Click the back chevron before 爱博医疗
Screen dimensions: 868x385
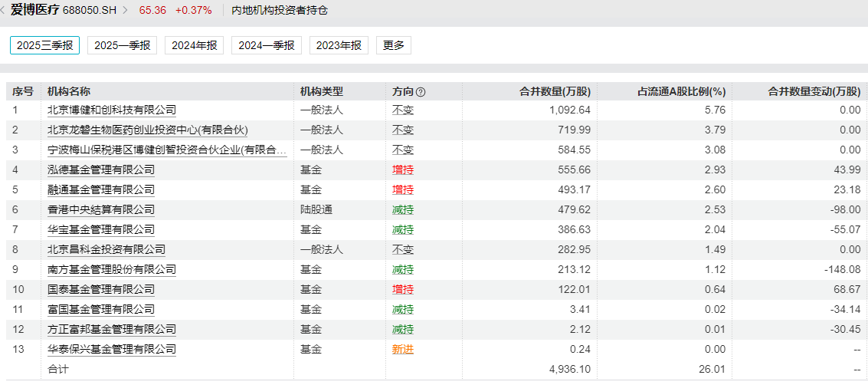[x=3, y=11]
